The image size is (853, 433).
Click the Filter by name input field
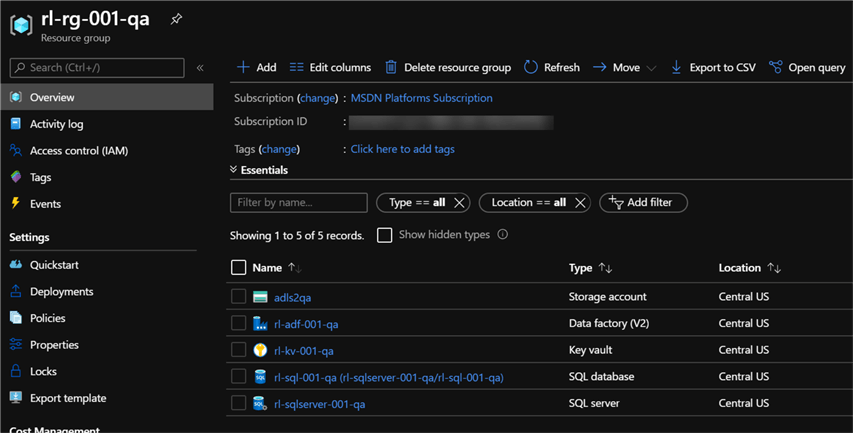click(x=299, y=202)
